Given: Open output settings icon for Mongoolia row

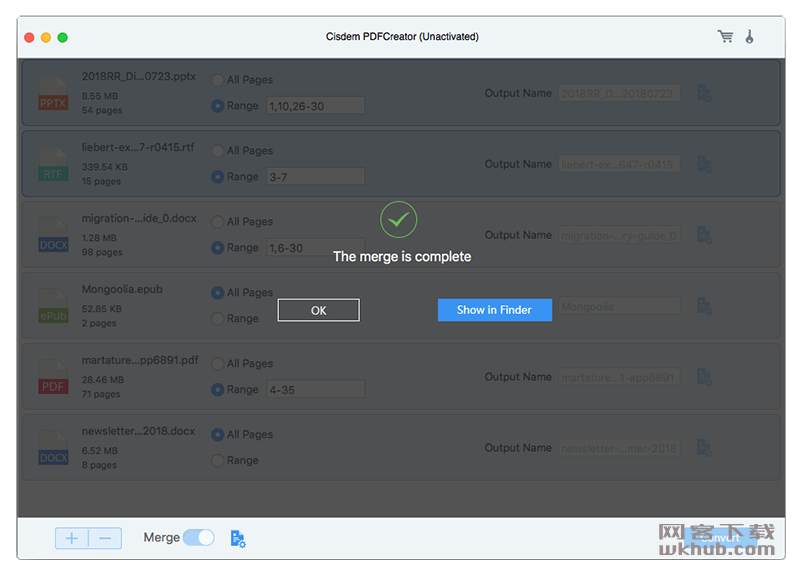Looking at the screenshot, I should click(x=704, y=306).
